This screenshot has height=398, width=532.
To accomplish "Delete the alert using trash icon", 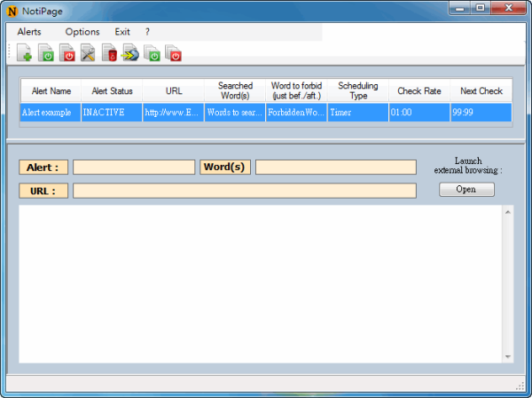I will pos(110,54).
